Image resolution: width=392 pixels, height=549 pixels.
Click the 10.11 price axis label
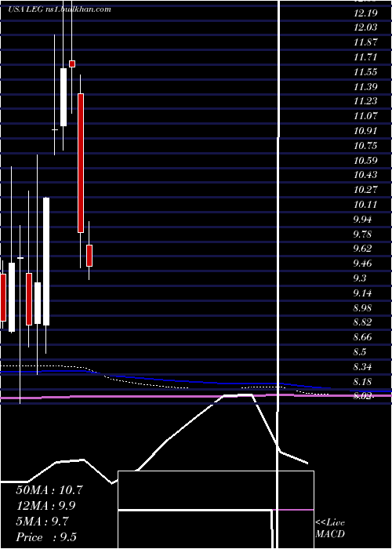click(365, 205)
